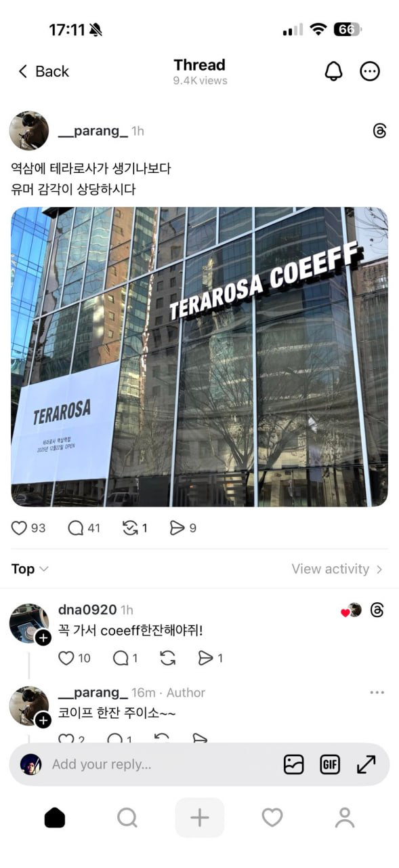Repost dna0920's reply
Screen dimensions: 399x868
(x=167, y=658)
